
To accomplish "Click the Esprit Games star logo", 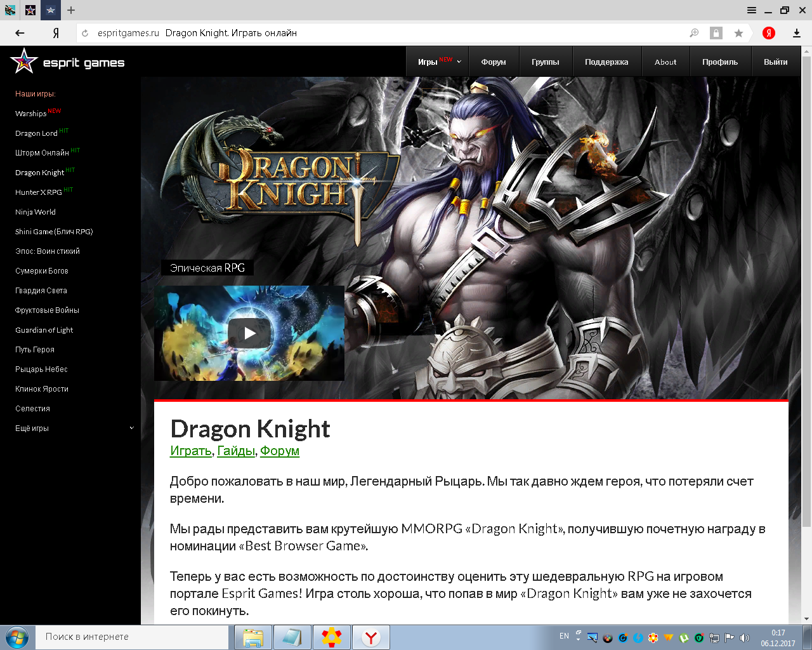I will (x=24, y=62).
